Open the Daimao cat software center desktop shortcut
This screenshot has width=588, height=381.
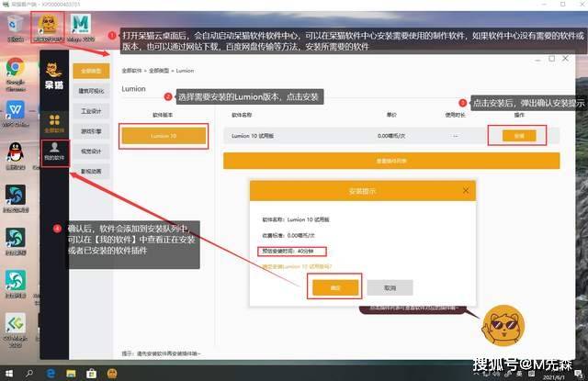pos(48,27)
